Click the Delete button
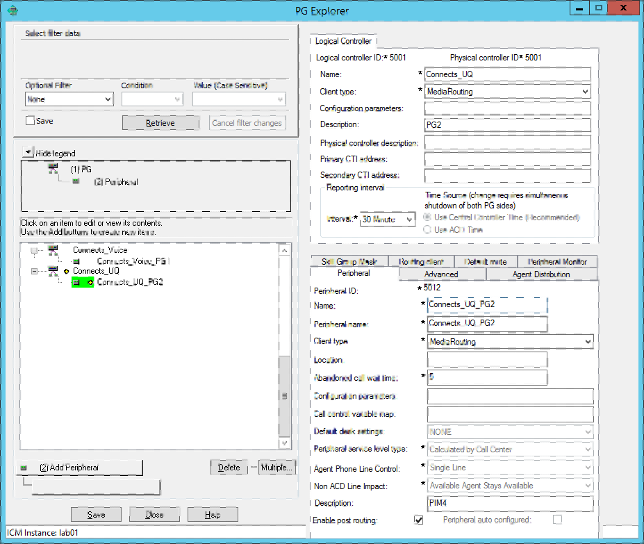Image resolution: width=644 pixels, height=544 pixels. tap(229, 468)
